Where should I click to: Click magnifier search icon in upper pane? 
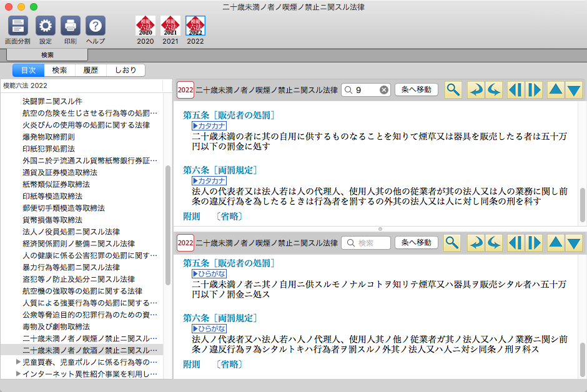coord(453,90)
